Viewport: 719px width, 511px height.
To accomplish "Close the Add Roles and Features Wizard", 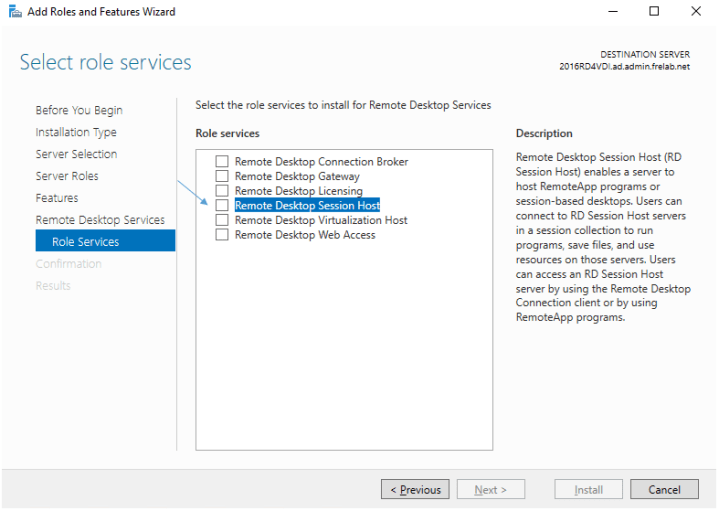I will tap(696, 11).
